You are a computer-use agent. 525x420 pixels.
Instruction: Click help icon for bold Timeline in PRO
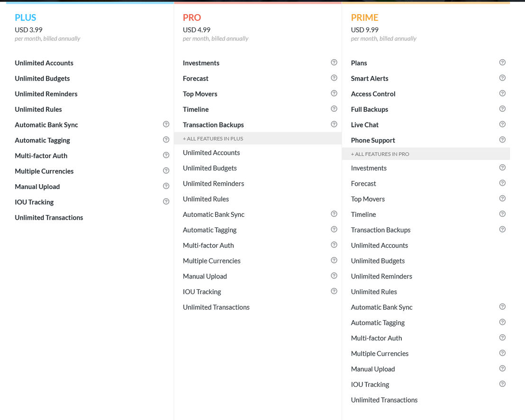(334, 109)
